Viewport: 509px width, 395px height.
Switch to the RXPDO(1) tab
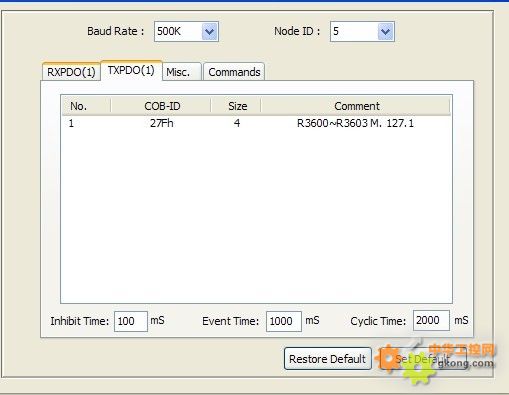pos(71,72)
